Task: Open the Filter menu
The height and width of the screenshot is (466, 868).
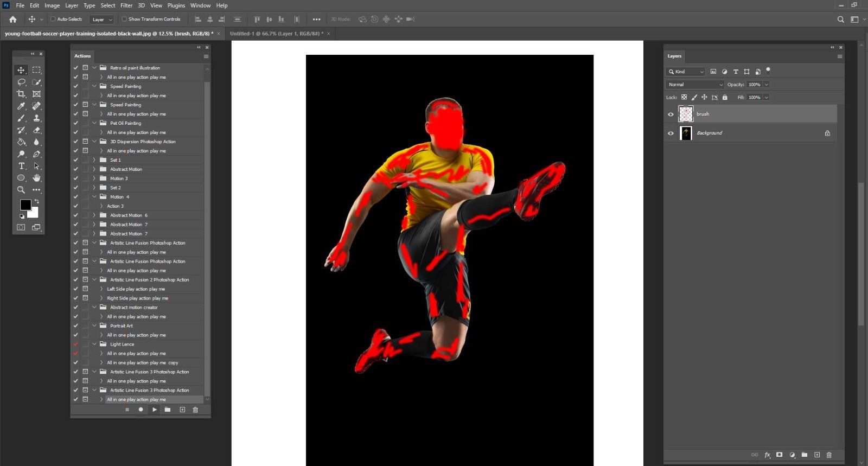Action: [x=126, y=5]
